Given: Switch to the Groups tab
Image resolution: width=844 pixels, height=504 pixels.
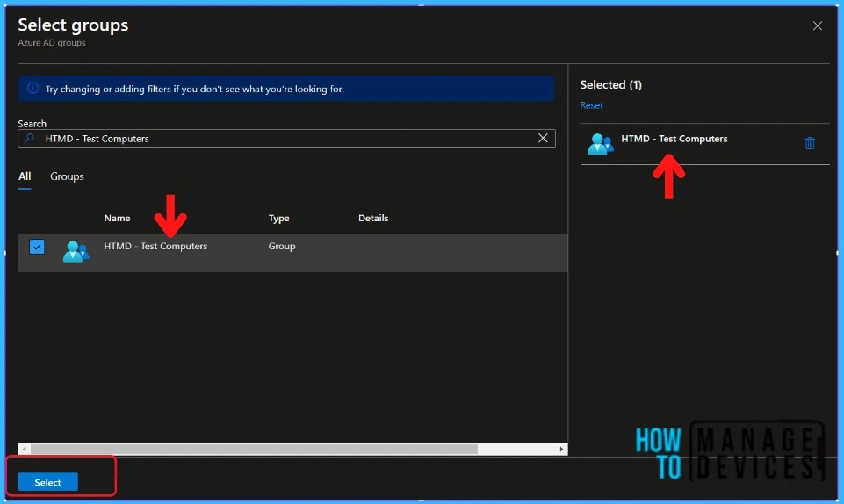Looking at the screenshot, I should point(67,176).
